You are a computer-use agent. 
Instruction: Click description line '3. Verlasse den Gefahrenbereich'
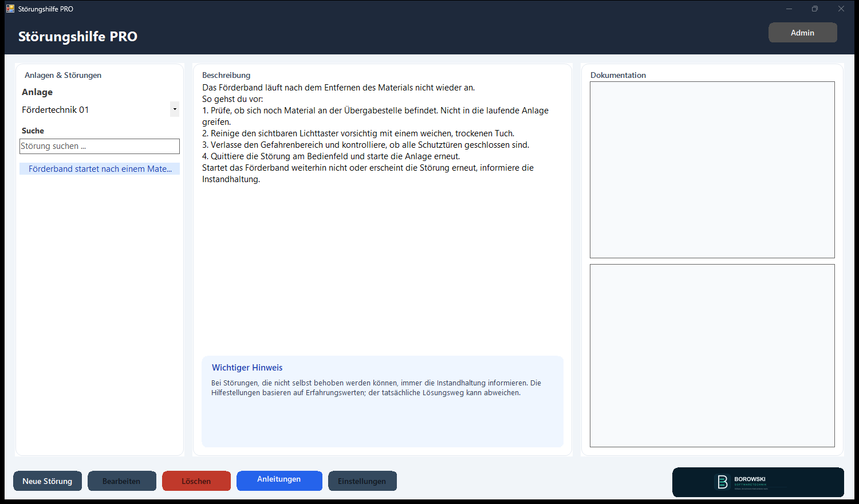pyautogui.click(x=366, y=145)
